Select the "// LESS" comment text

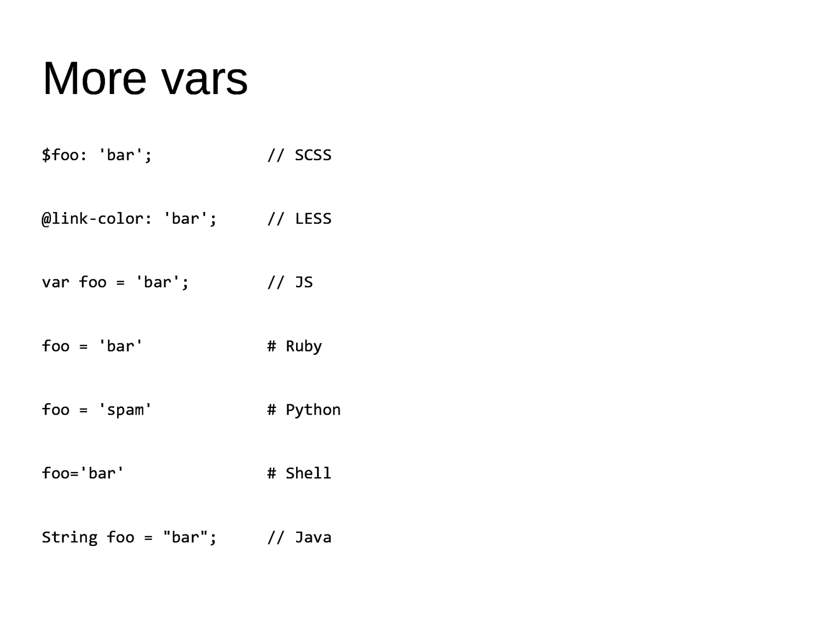pyautogui.click(x=299, y=219)
